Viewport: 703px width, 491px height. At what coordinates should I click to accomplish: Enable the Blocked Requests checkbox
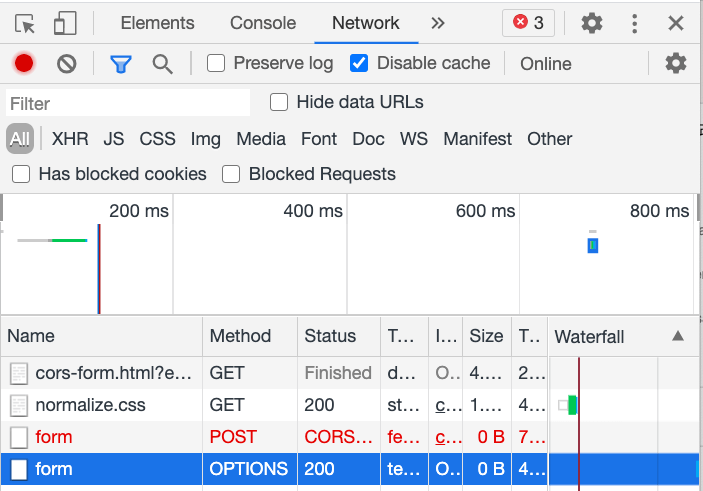[231, 174]
